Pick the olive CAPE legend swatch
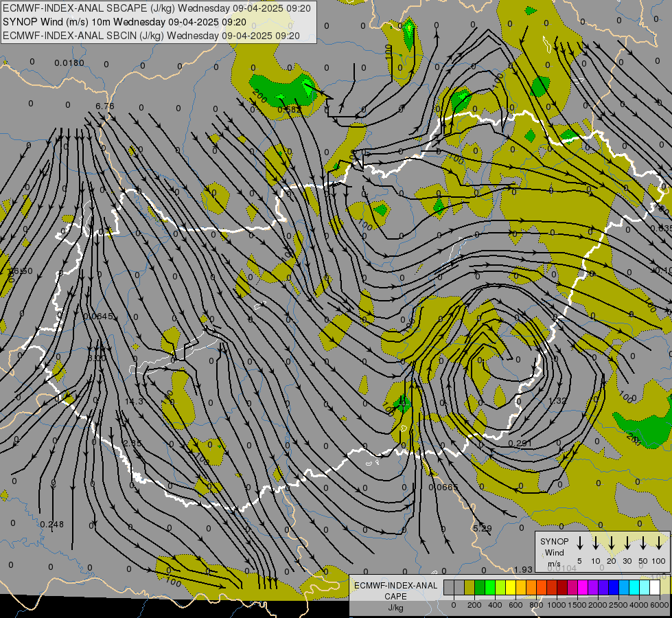Viewport: 672px width, 618px height. [x=470, y=587]
